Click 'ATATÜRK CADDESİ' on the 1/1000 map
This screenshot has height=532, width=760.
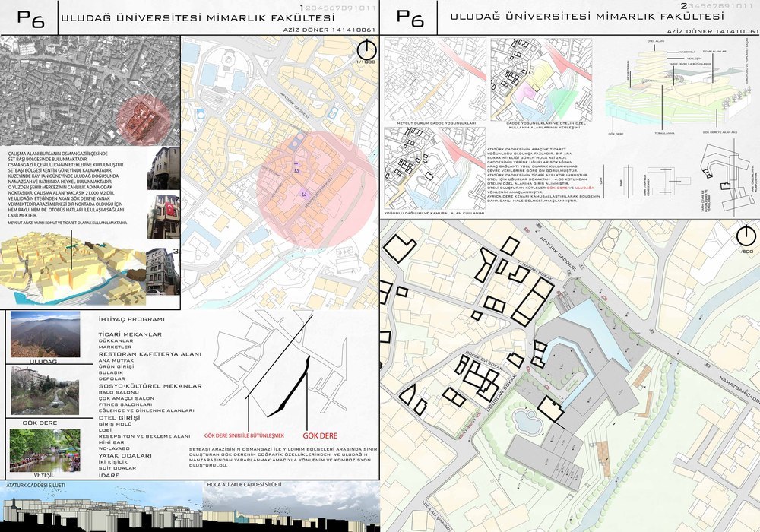[294, 106]
